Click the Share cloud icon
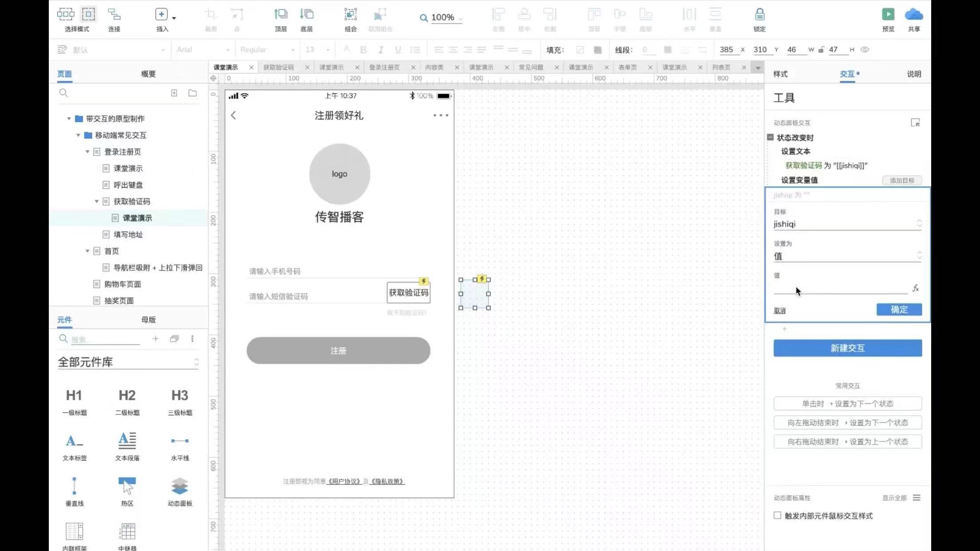The width and height of the screenshot is (980, 551). (x=913, y=15)
